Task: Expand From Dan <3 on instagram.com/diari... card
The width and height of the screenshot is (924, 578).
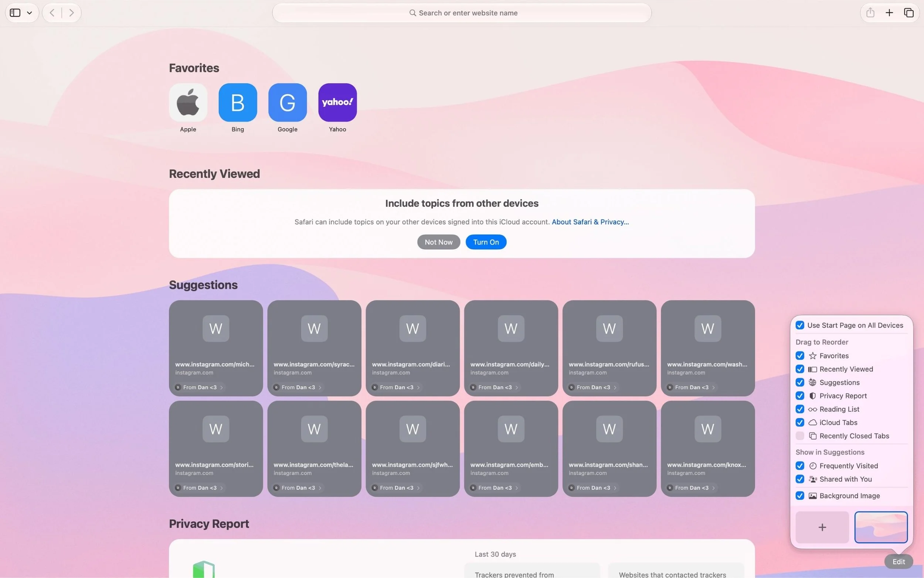Action: 396,387
